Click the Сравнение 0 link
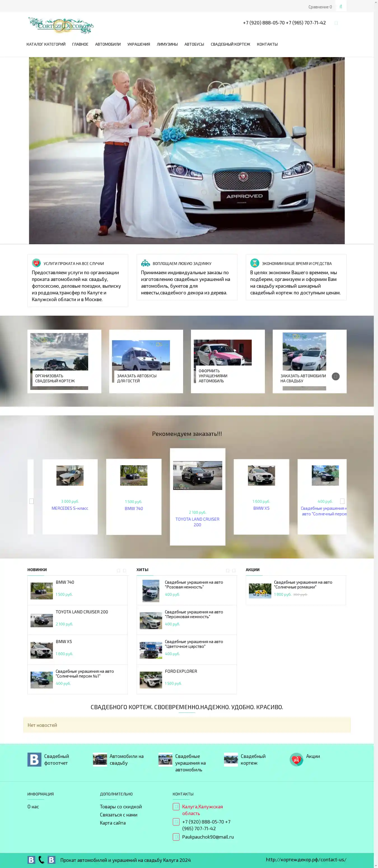378x868 pixels. (x=320, y=7)
